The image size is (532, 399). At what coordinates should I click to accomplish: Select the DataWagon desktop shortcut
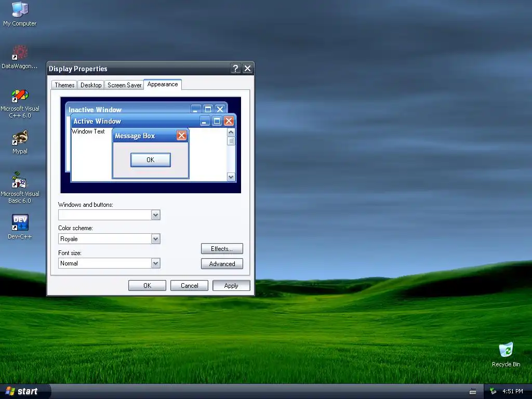click(20, 57)
